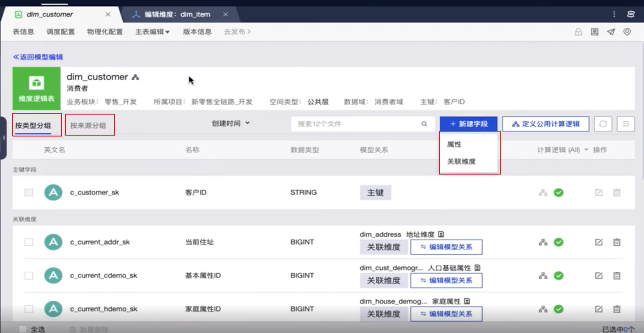
Task: Click the search magnifier in the search box
Action: (x=424, y=124)
